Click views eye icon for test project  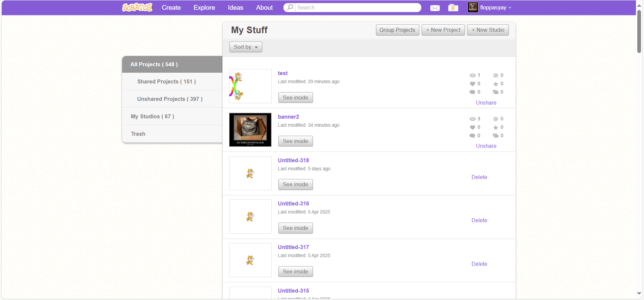[473, 75]
